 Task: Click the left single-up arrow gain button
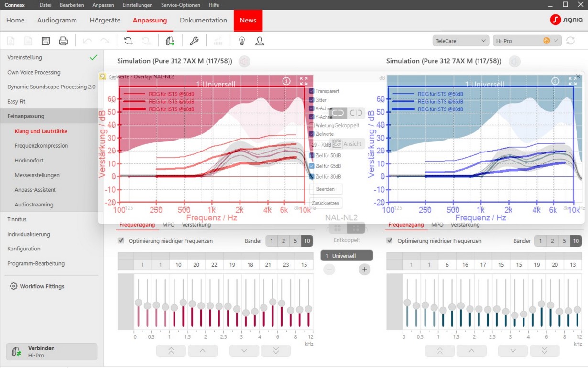pos(202,351)
